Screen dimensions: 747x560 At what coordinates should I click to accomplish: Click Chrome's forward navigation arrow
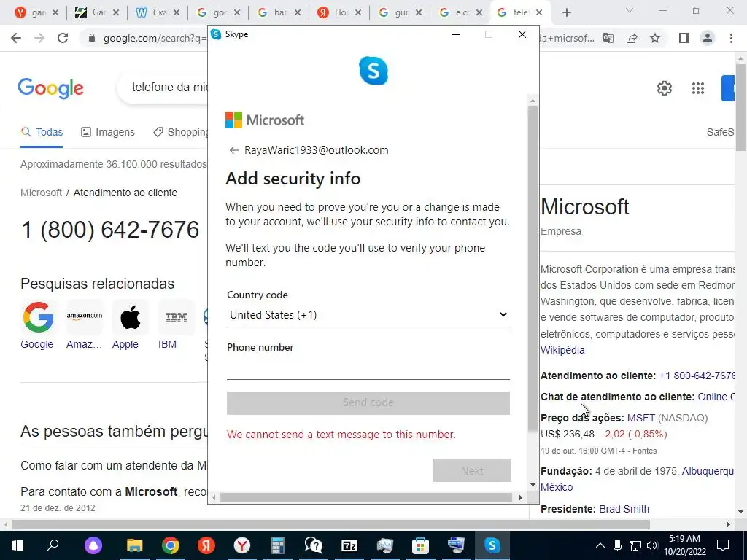click(x=39, y=38)
